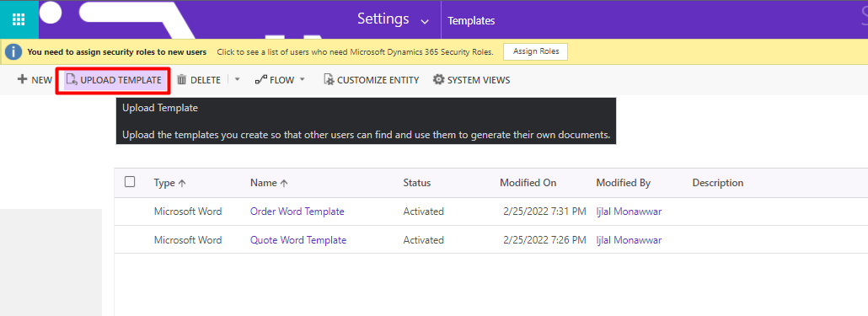The image size is (868, 316).
Task: Sort by Name column header
Action: click(269, 183)
